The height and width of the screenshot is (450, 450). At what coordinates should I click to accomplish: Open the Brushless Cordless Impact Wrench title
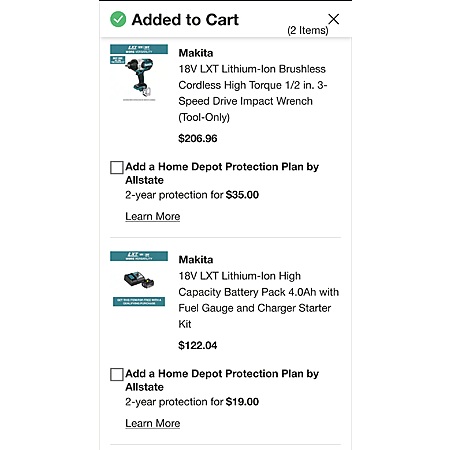(253, 93)
